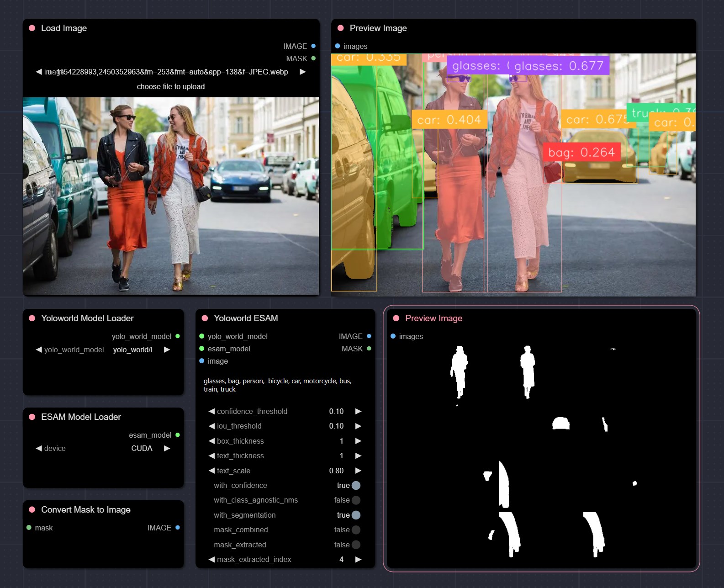Toggle the with_confidence switch

356,485
